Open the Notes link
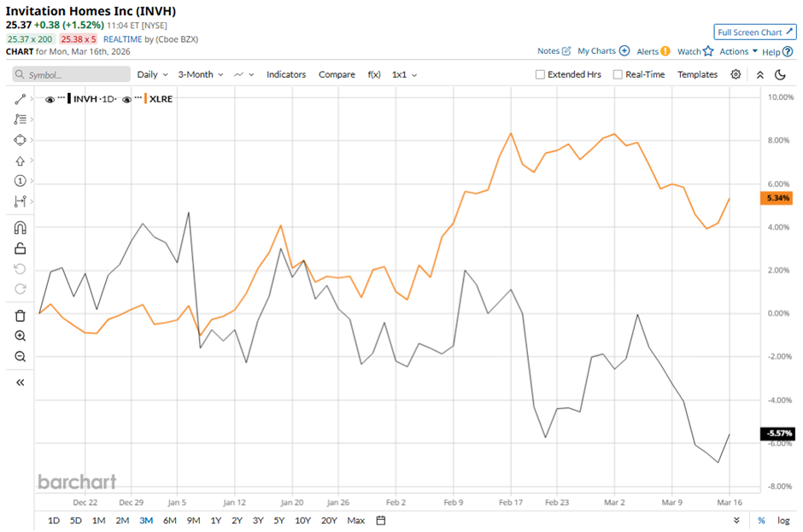The height and width of the screenshot is (532, 803). pyautogui.click(x=554, y=51)
